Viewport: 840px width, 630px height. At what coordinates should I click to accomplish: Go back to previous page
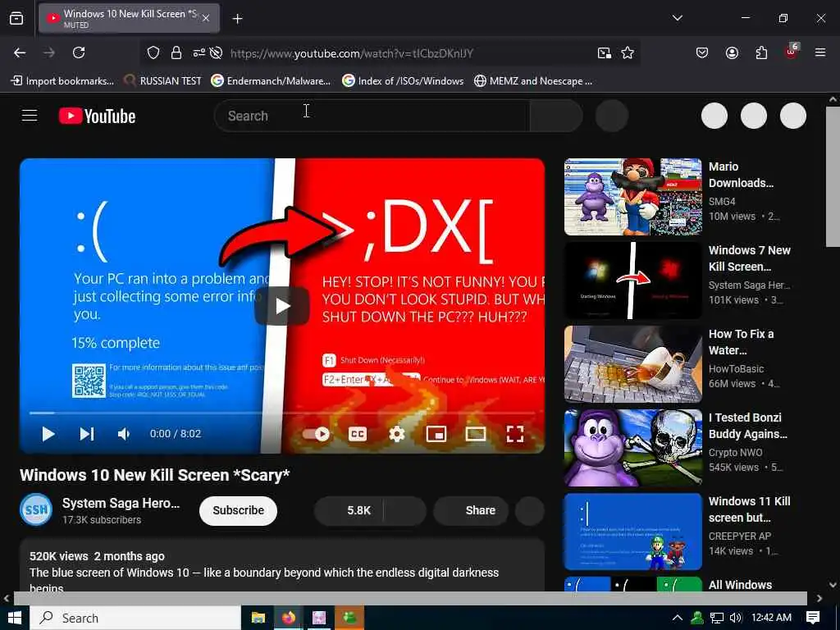coord(20,52)
